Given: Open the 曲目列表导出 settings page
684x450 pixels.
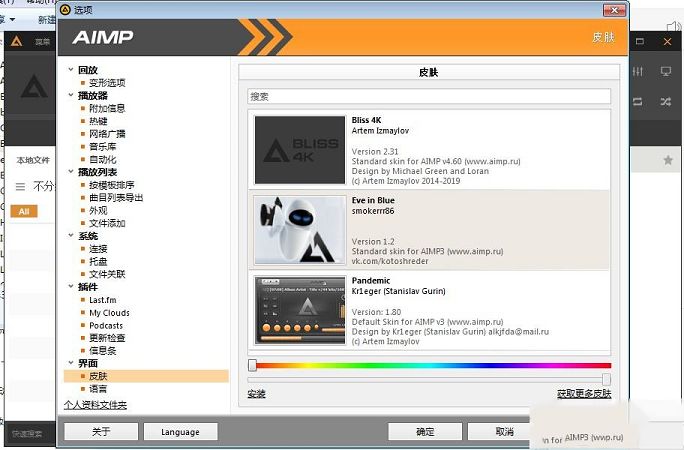Looking at the screenshot, I should 116,198.
